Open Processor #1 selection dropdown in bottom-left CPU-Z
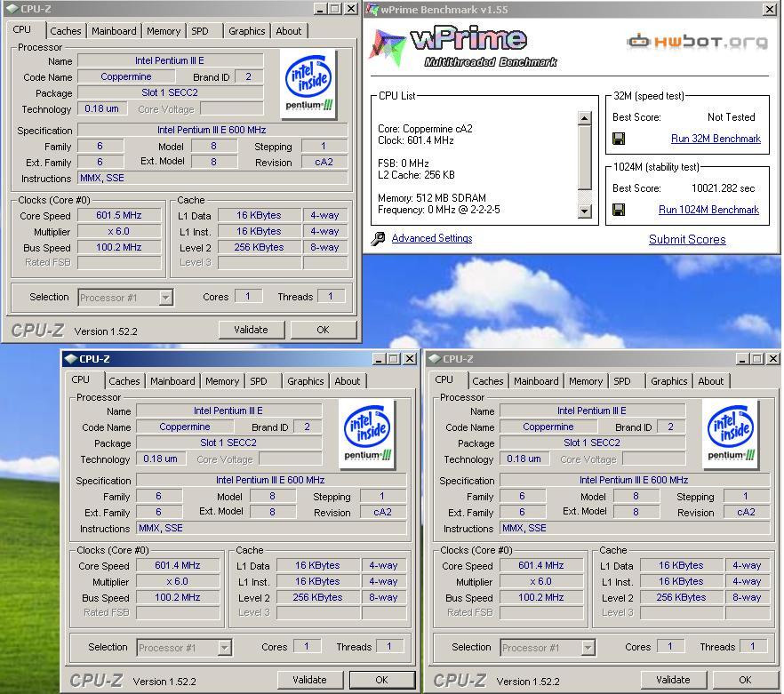 point(225,648)
